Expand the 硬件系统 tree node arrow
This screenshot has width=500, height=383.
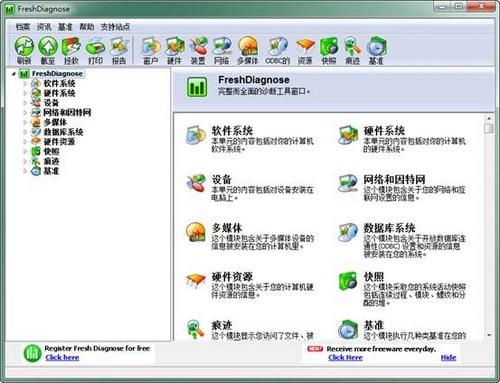[x=25, y=93]
